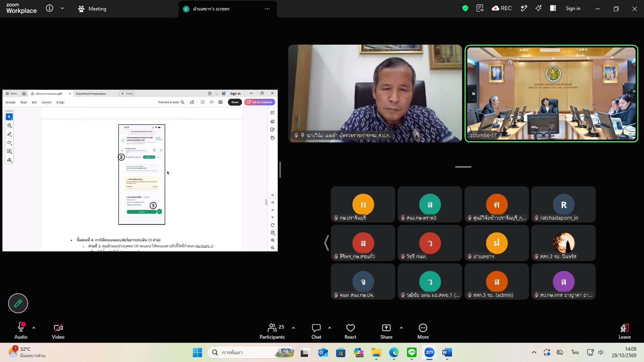Viewport: 644px width, 362px height.
Task: Open the REC recording indicator
Action: click(502, 8)
